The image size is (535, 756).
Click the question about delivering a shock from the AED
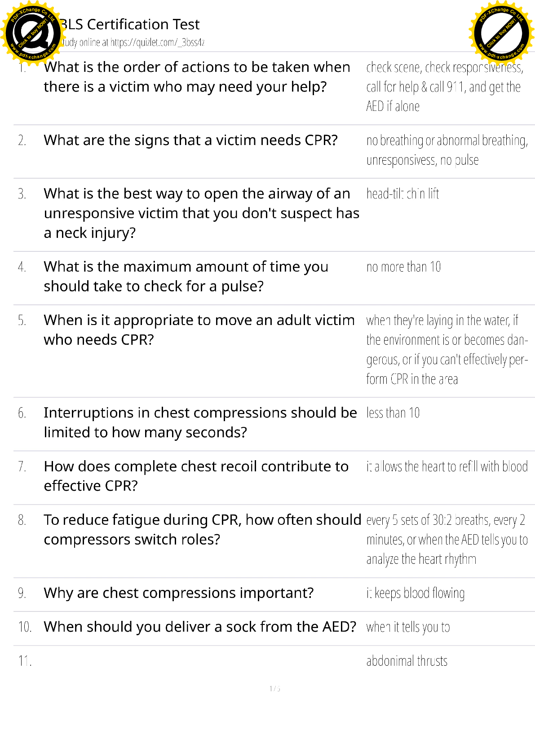(x=200, y=627)
